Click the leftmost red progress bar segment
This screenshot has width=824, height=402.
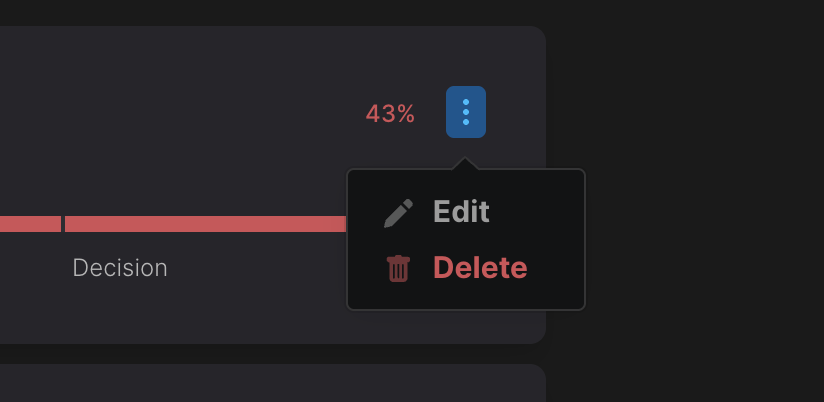point(30,224)
